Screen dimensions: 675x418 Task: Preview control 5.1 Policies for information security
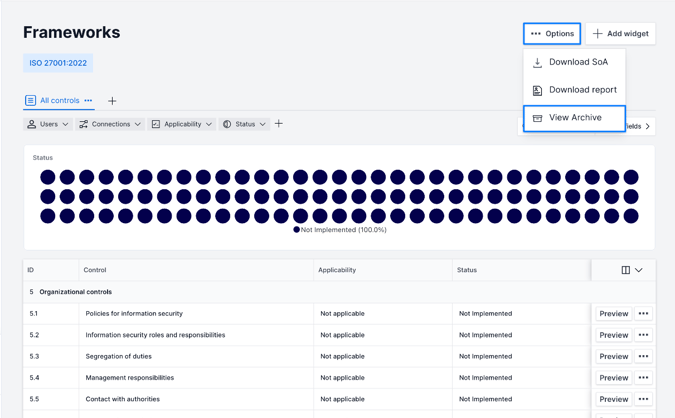pos(613,314)
